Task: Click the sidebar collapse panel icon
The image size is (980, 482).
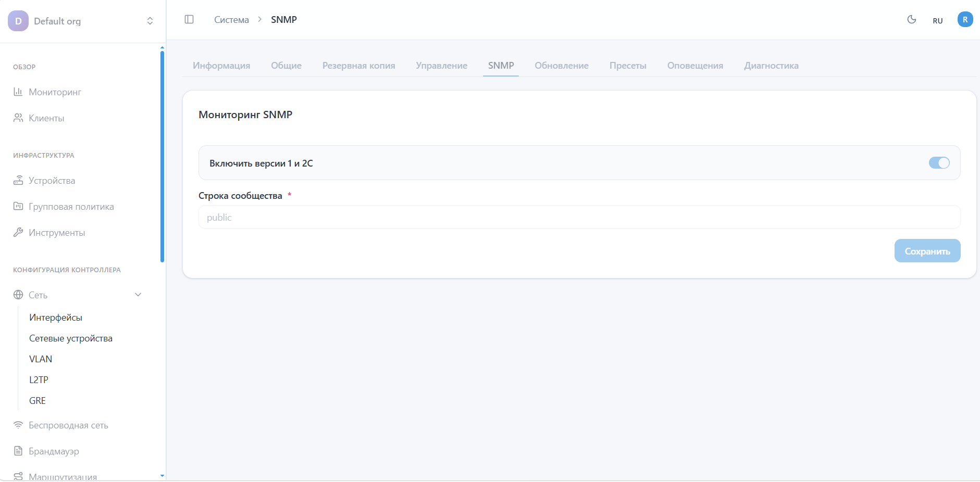Action: tap(189, 20)
